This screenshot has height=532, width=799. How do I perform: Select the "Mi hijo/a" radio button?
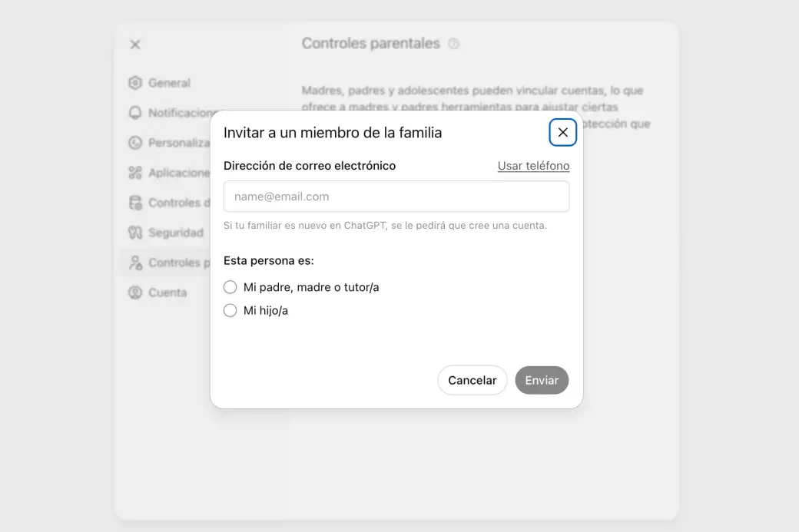pos(230,311)
